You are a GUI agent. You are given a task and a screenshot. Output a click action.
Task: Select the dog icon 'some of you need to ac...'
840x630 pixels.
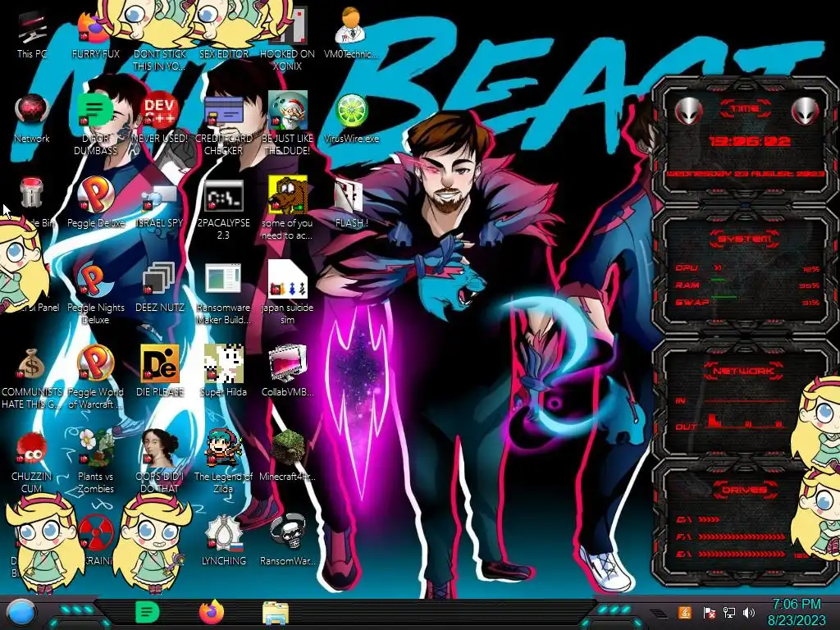pos(287,209)
